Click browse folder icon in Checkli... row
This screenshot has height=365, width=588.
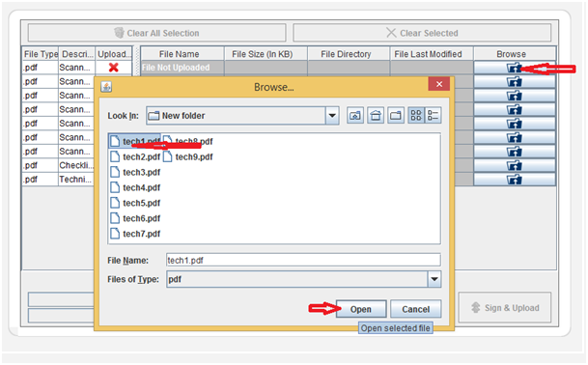(x=514, y=165)
